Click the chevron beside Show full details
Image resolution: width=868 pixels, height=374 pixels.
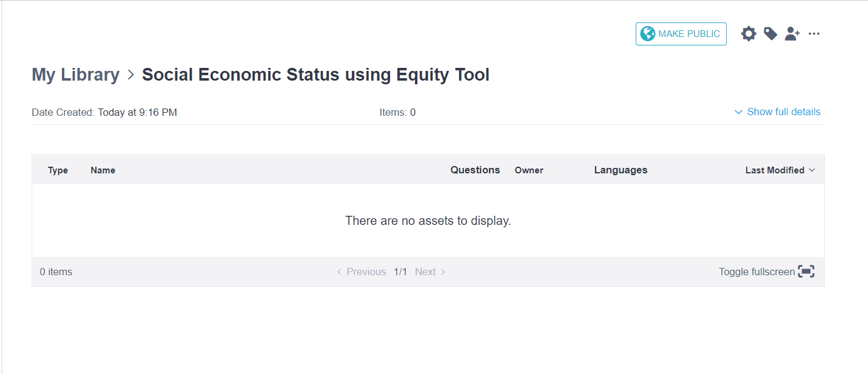pos(738,112)
